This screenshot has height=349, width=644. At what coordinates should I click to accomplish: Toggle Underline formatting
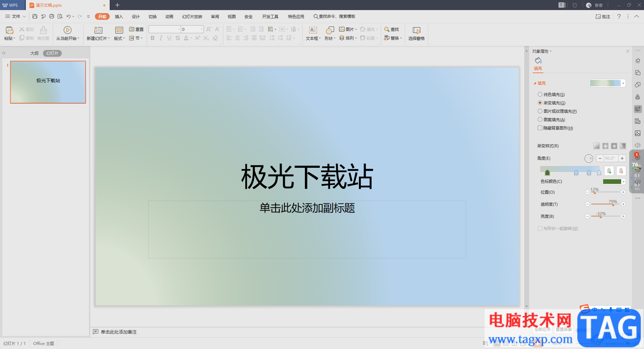click(x=169, y=38)
